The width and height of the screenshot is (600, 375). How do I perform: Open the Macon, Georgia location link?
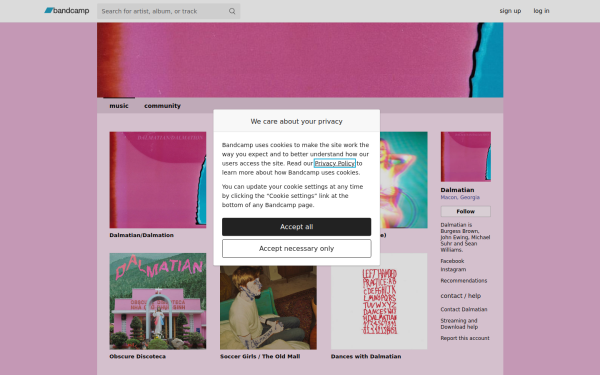(x=460, y=197)
